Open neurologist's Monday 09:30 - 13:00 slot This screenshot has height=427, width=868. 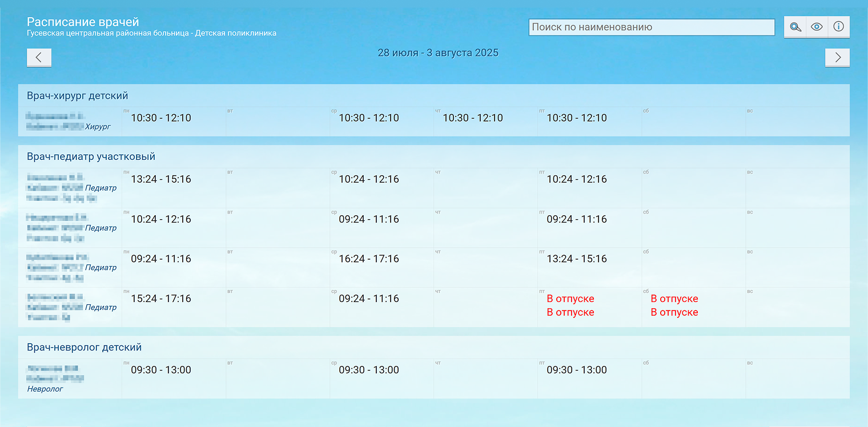click(161, 370)
